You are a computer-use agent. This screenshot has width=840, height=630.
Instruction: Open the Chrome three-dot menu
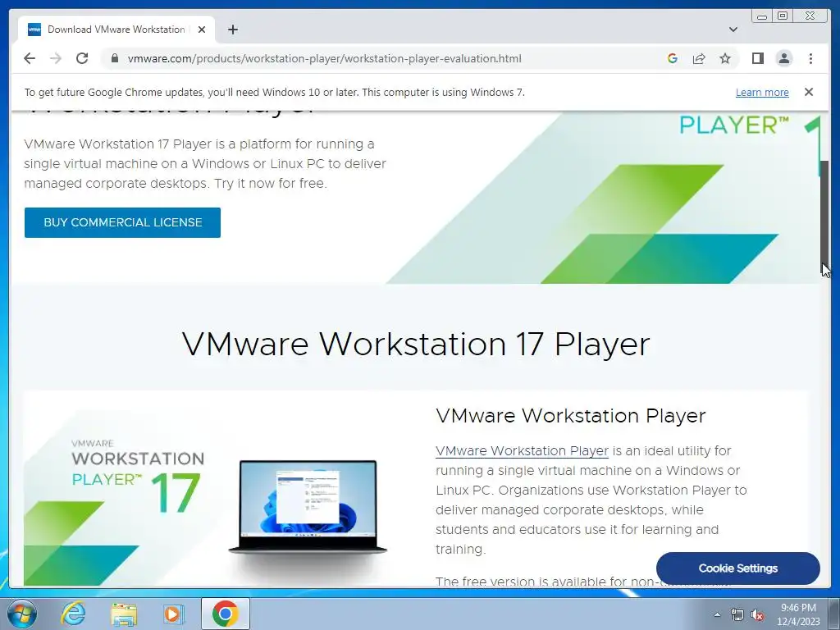[x=810, y=58]
